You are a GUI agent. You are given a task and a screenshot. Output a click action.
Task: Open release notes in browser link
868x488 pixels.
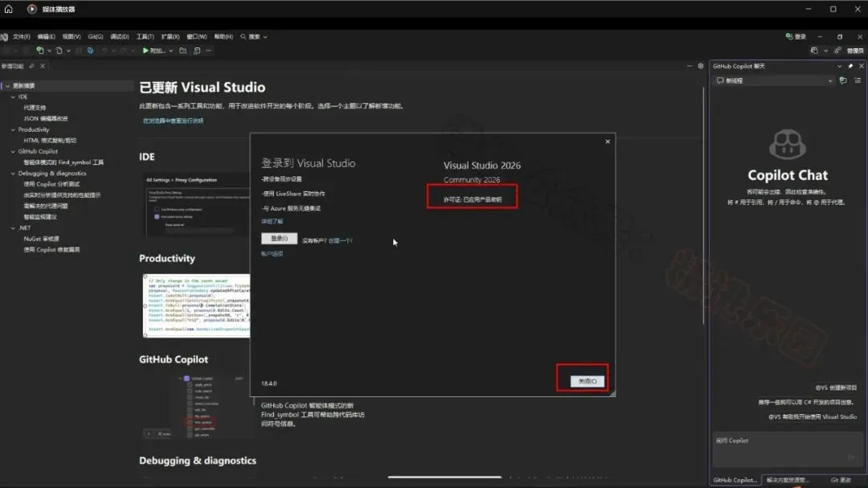[x=173, y=121]
